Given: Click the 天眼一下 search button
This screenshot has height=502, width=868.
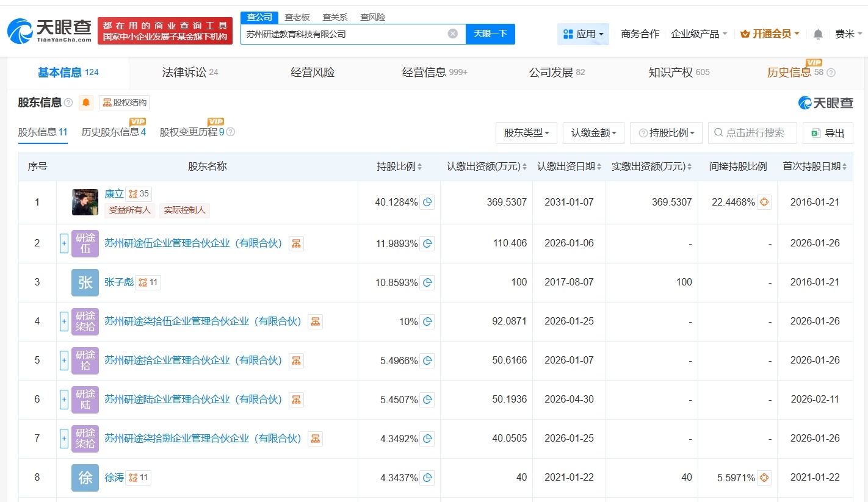Looking at the screenshot, I should pyautogui.click(x=490, y=34).
